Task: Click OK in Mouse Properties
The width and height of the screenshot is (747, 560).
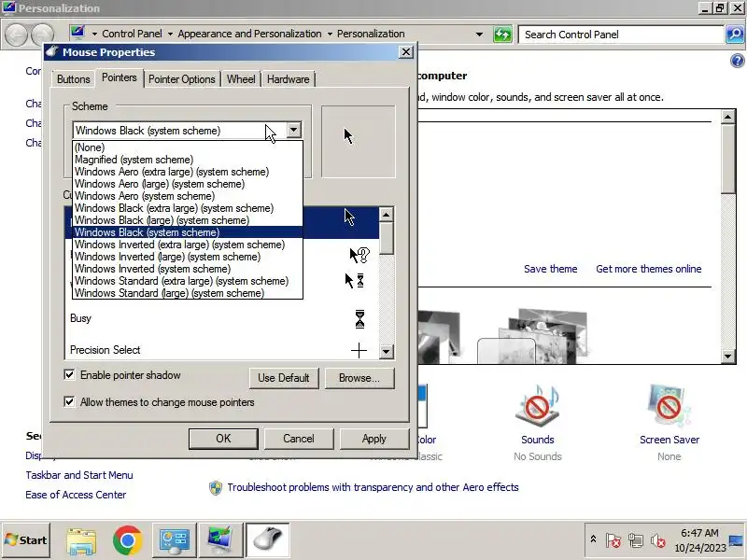Action: [223, 438]
